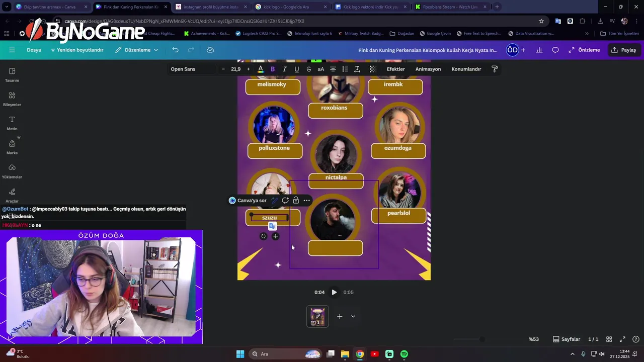This screenshot has height=362, width=644.
Task: Open more options three dots in floating toolbar
Action: pyautogui.click(x=306, y=200)
